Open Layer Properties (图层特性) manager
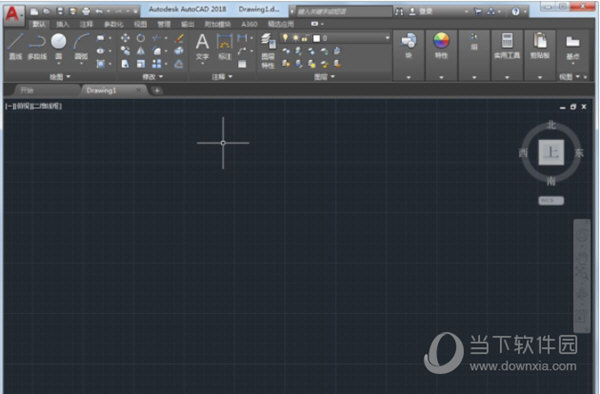Viewport: 600px width, 394px height. coord(268,50)
